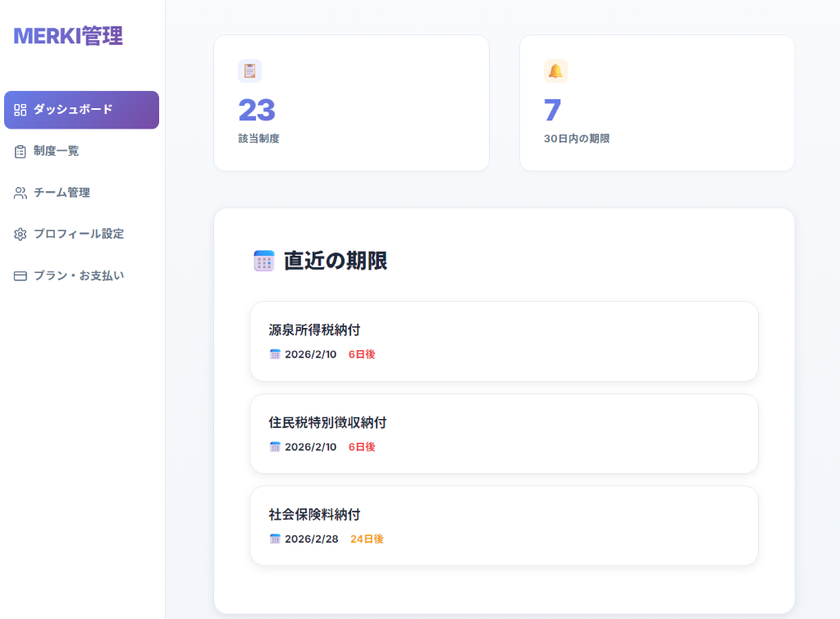Viewport: 840px width, 619px height.
Task: Navigate to プロフィール設定
Action: pyautogui.click(x=79, y=234)
